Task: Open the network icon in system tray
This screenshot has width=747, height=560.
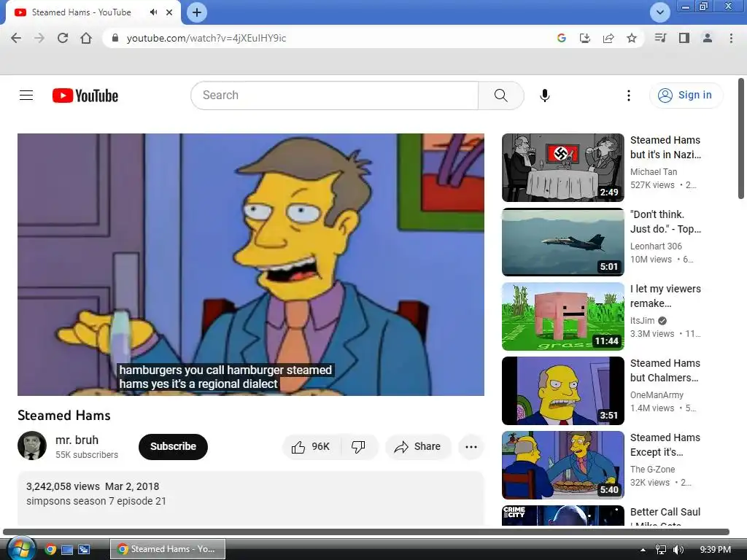Action: pos(661,550)
